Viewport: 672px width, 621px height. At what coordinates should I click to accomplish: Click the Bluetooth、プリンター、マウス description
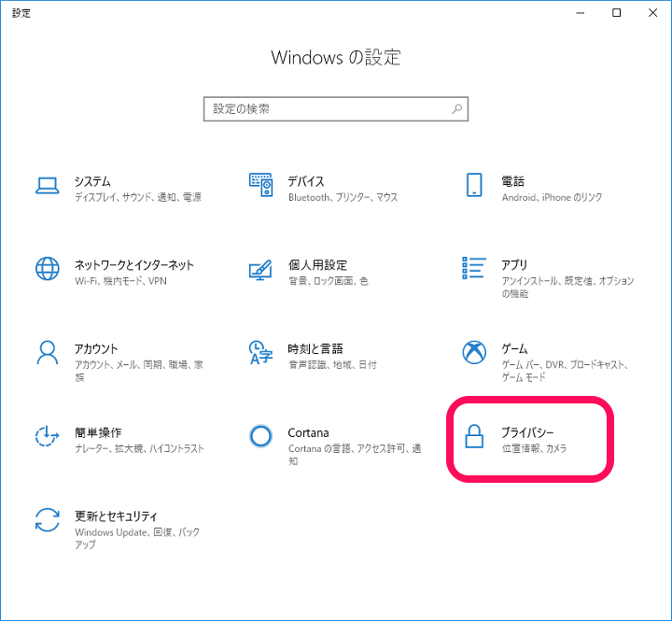point(343,197)
